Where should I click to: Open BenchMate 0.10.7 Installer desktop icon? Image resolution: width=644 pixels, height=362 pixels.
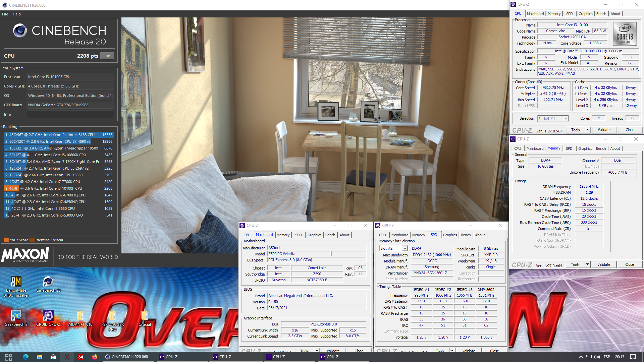tap(16, 287)
